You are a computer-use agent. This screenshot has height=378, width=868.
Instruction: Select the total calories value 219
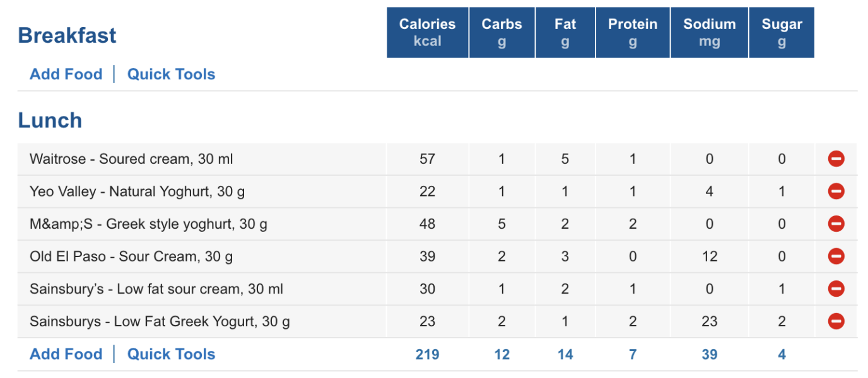(x=427, y=353)
